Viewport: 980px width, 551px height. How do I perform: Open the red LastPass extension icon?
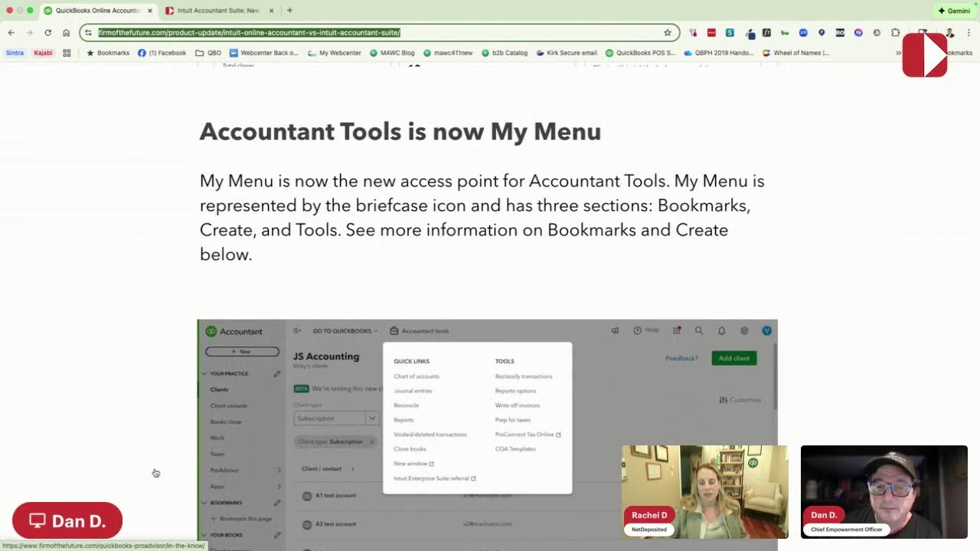point(711,33)
